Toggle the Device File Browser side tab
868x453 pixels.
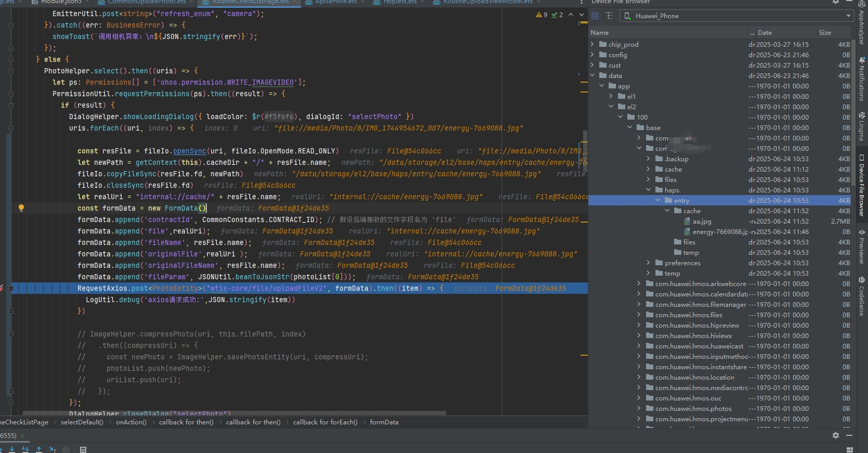pyautogui.click(x=861, y=185)
